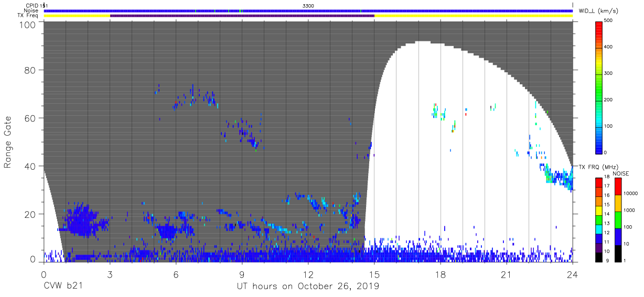The width and height of the screenshot is (644, 297).
Task: Click the '3' hour tick on the time axis
Action: pyautogui.click(x=110, y=274)
